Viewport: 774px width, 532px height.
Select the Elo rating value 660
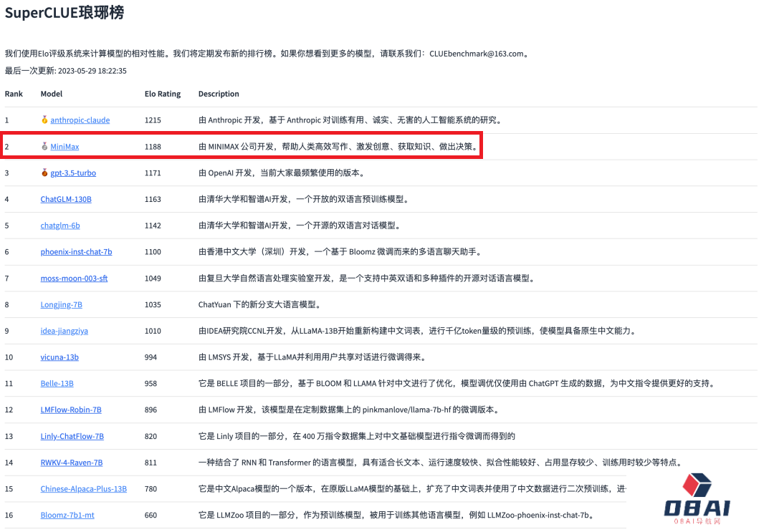150,516
